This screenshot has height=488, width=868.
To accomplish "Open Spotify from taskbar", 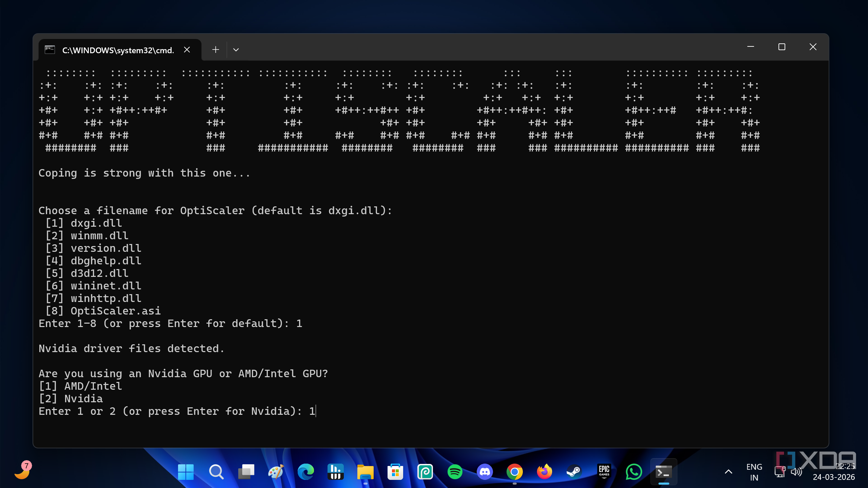I will (x=455, y=472).
